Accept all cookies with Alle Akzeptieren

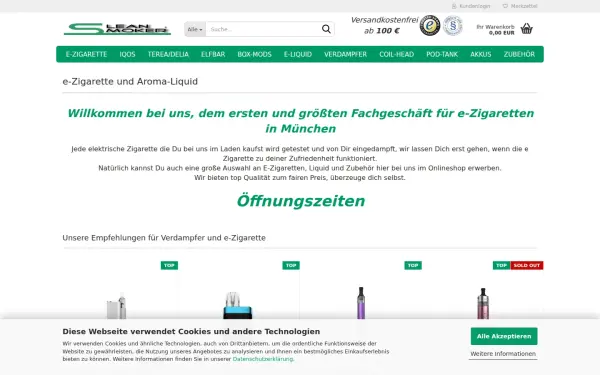pos(504,336)
